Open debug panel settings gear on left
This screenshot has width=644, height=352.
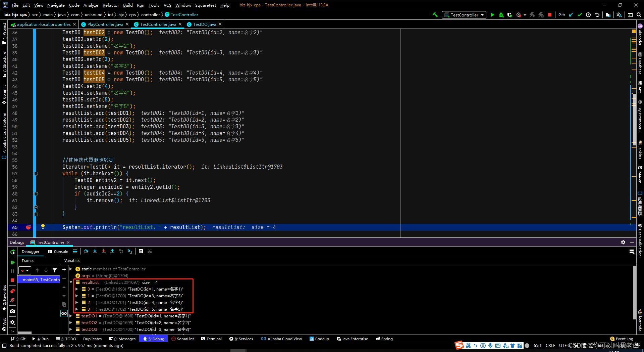pos(12,322)
